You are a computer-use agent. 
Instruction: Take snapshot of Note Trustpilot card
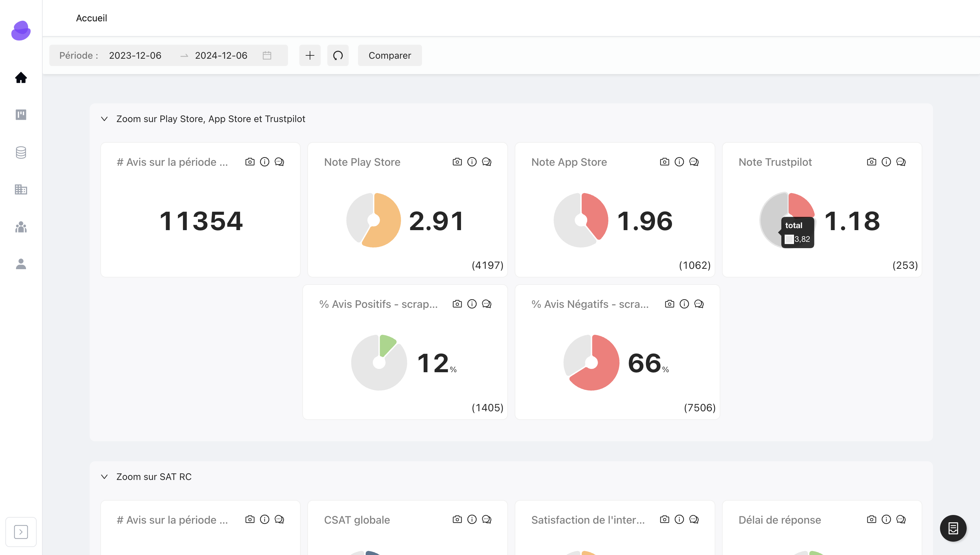coord(871,162)
